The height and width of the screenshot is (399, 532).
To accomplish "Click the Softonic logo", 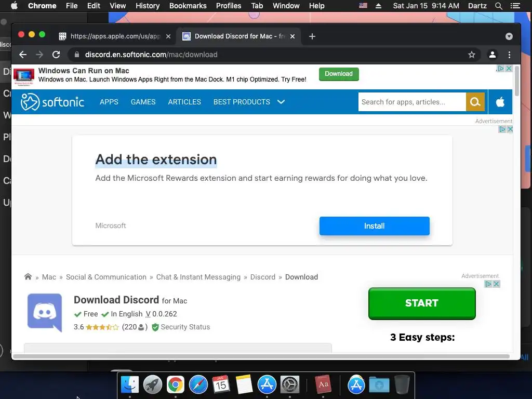I will click(52, 102).
